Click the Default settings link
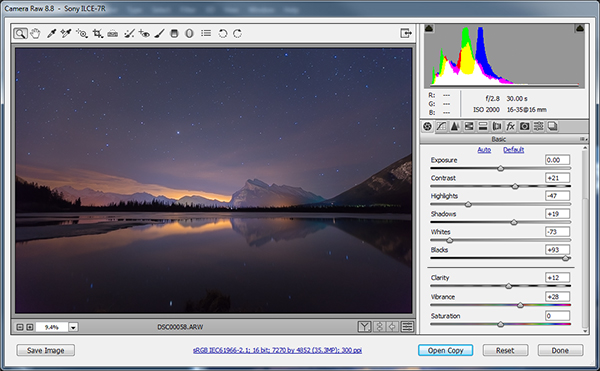Image resolution: width=600 pixels, height=371 pixels. pyautogui.click(x=513, y=150)
